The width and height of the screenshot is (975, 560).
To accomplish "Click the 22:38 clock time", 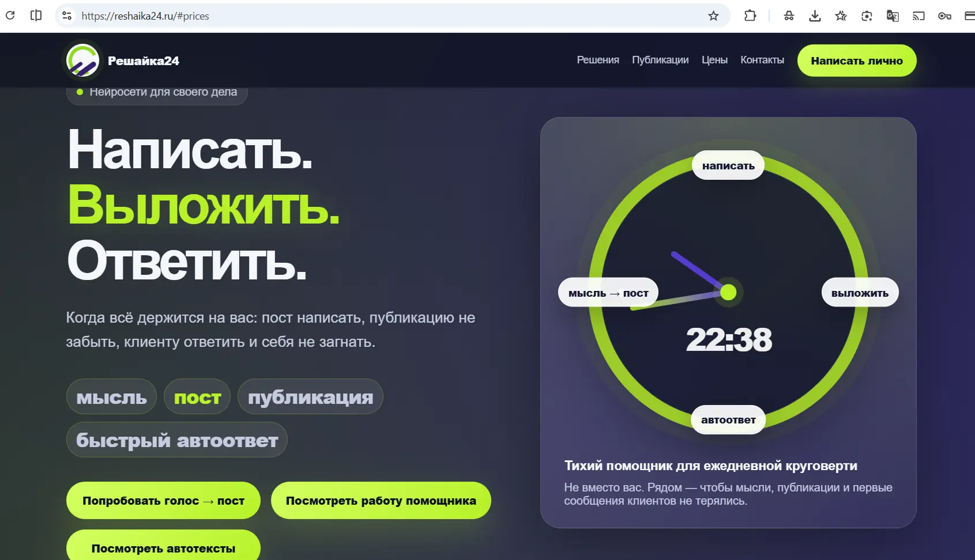I will tap(728, 339).
